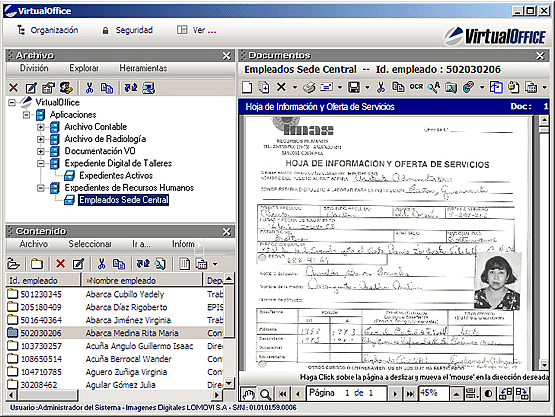Viewport: 555px width, 417px height.
Task: Click the magnifier text search icon in Documentos toolbar
Action: (x=434, y=87)
